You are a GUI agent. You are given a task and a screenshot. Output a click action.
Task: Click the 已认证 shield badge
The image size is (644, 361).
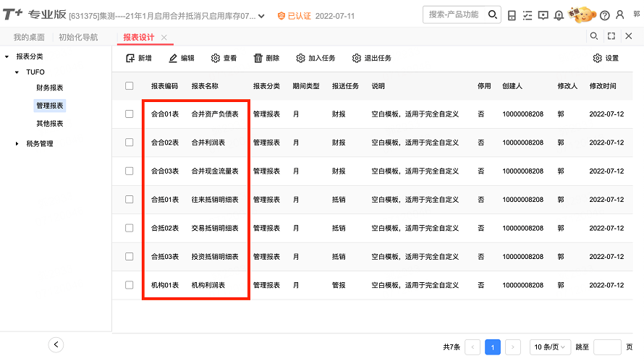tap(295, 16)
